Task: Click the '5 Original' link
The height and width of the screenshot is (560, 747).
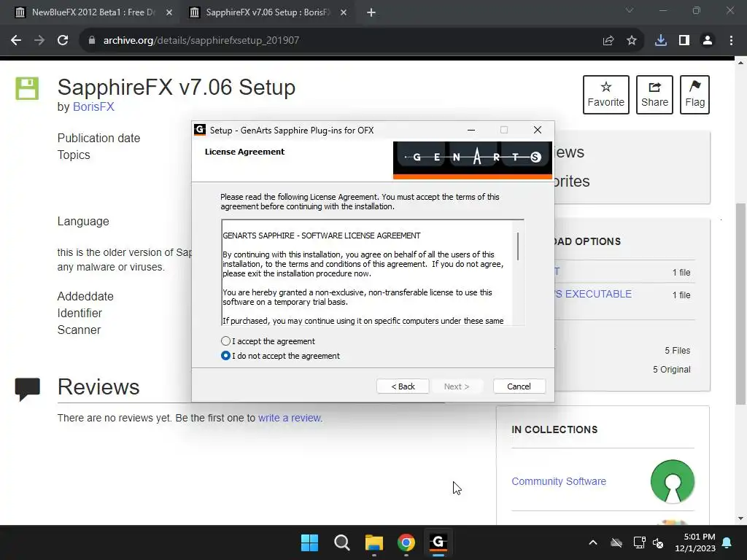Action: (x=672, y=370)
